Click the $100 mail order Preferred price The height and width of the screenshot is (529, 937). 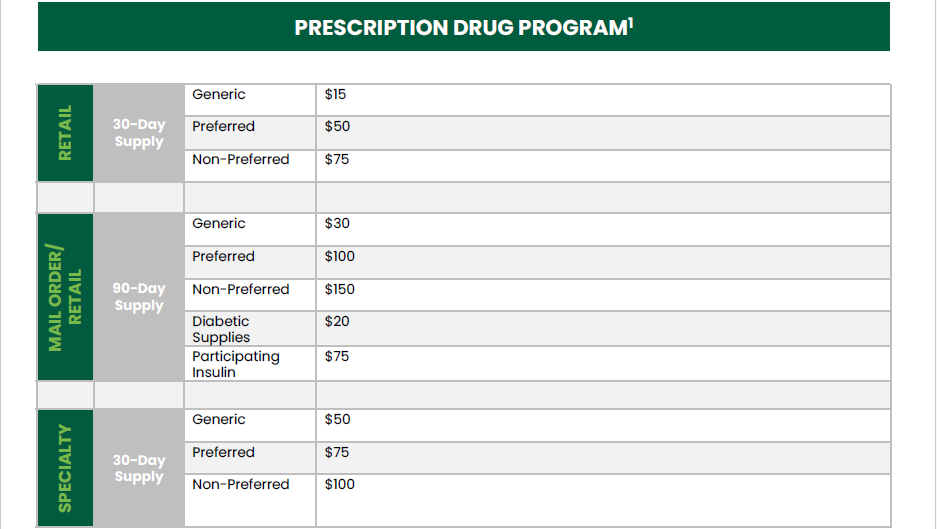[339, 256]
